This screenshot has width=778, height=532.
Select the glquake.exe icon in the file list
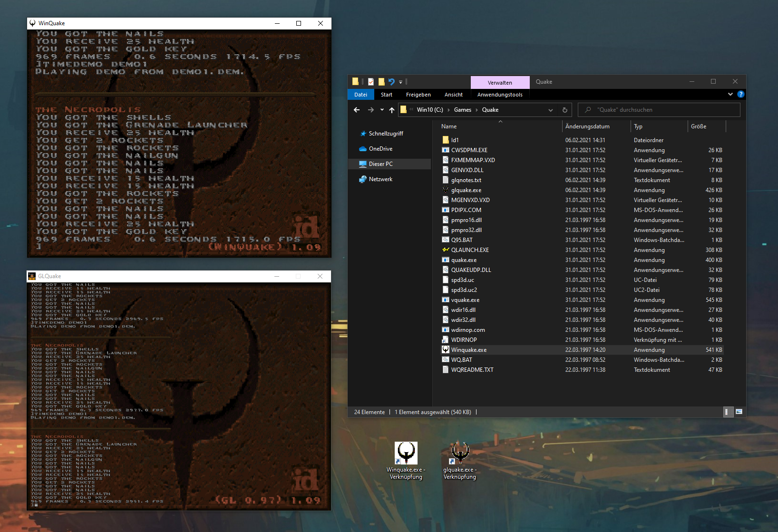tap(446, 190)
